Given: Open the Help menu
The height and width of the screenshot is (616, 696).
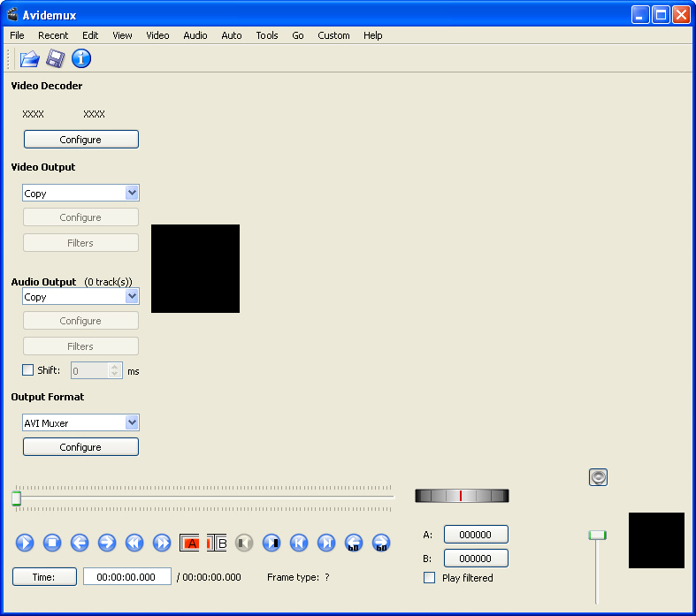Looking at the screenshot, I should point(373,35).
